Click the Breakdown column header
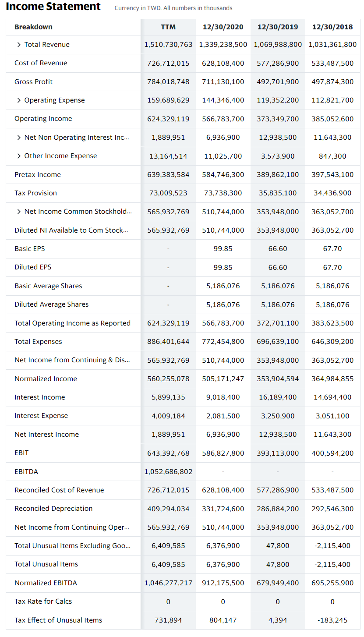364x637 pixels. 33,27
